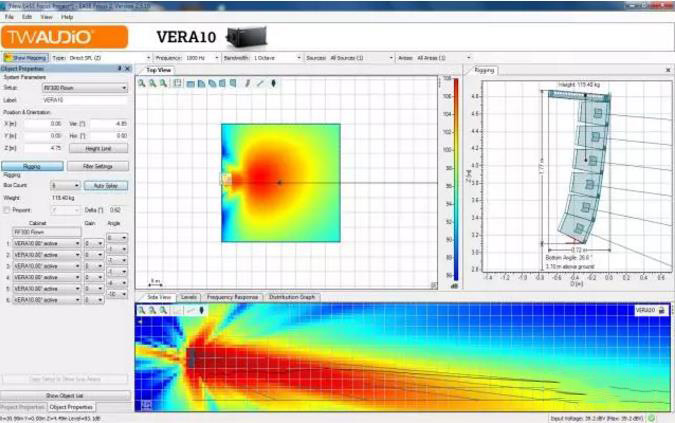Enable the Pinpoint checkbox
The image size is (675, 423).
click(6, 210)
